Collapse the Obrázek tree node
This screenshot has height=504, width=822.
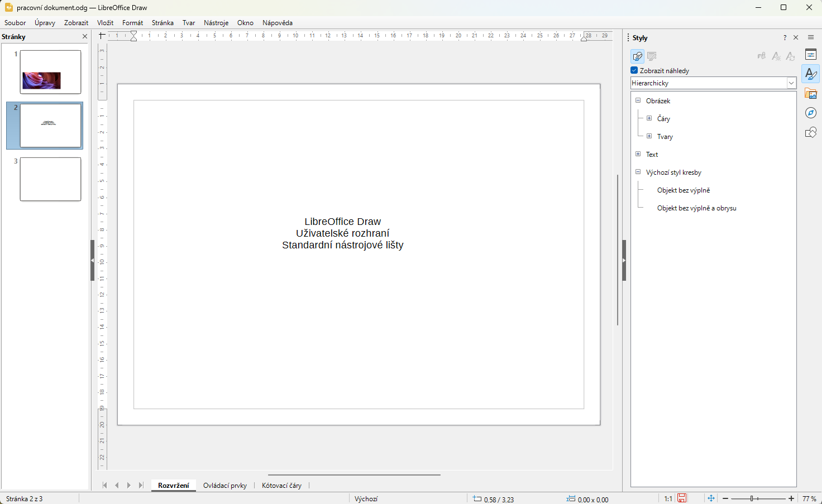click(638, 100)
